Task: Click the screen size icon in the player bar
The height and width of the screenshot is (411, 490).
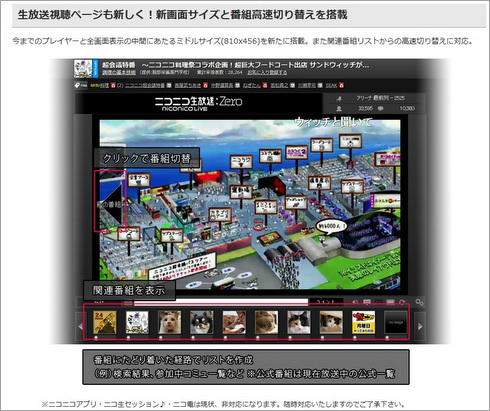Action: 390,302
